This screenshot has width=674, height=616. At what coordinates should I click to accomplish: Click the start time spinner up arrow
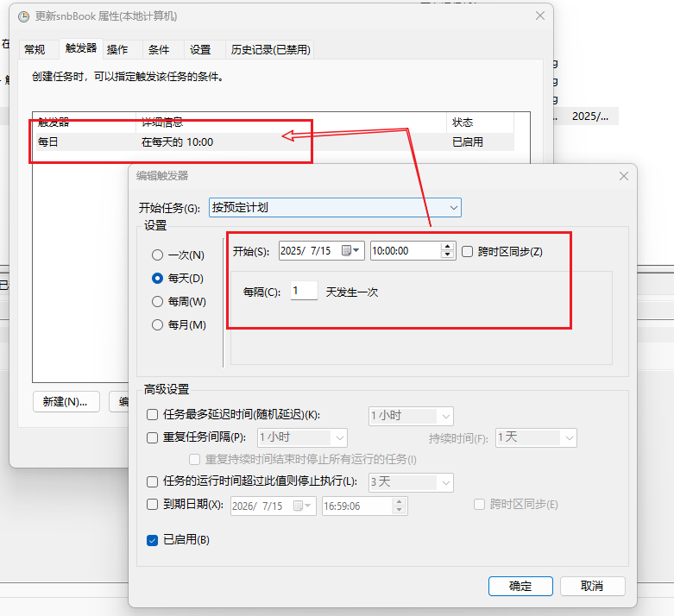(x=447, y=247)
